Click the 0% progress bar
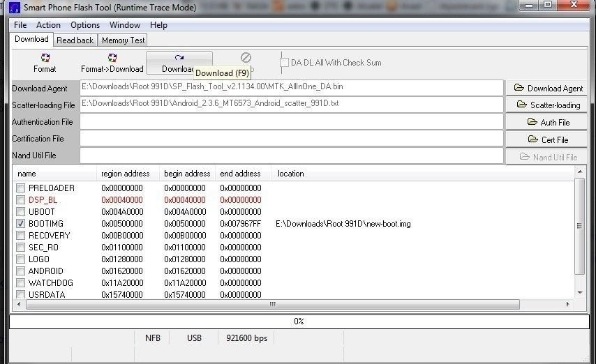This screenshot has height=364, width=596. [x=299, y=321]
